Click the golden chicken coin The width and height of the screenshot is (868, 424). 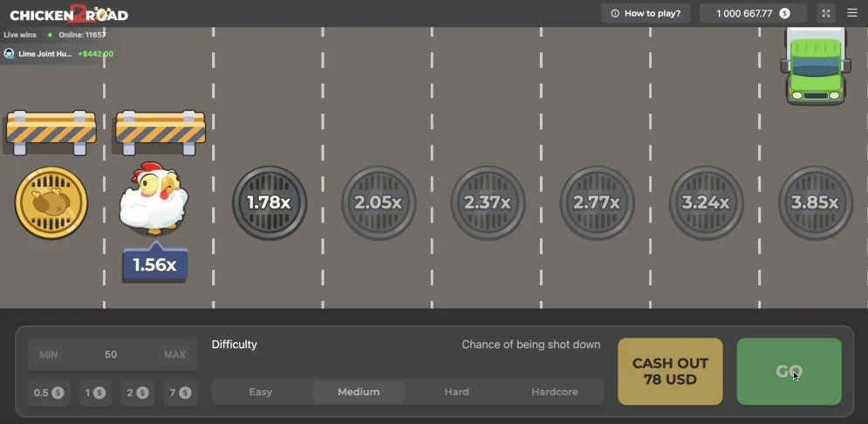coord(51,203)
